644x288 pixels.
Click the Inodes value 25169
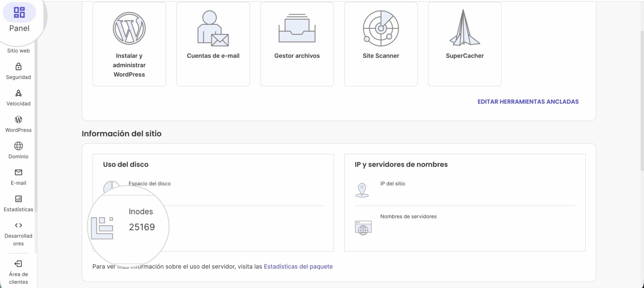[142, 227]
